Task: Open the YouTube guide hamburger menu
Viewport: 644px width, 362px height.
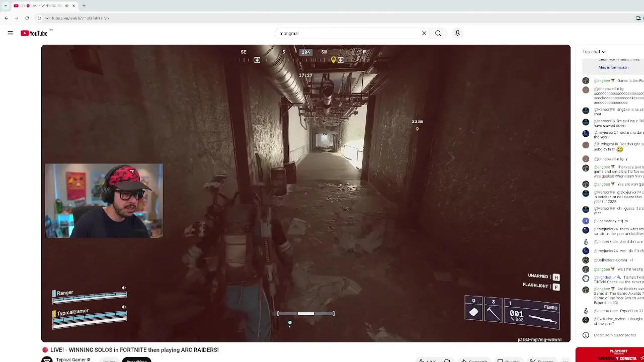Action: coord(10,33)
